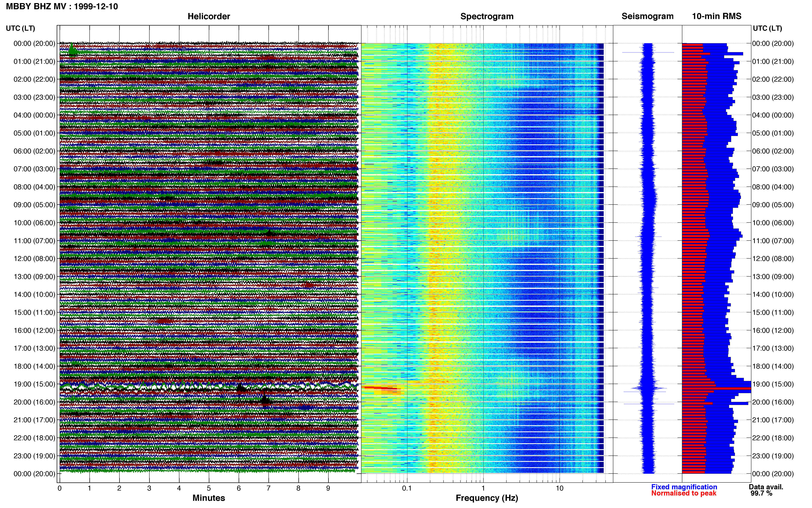Click left time label '01:00 (21:00)'
Viewport: 812px width, 508px height.
point(34,62)
